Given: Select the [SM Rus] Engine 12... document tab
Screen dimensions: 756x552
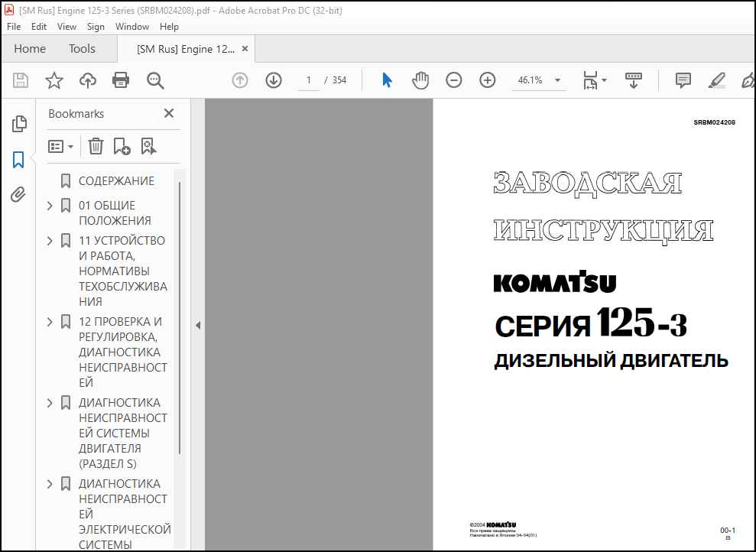Looking at the screenshot, I should (186, 49).
